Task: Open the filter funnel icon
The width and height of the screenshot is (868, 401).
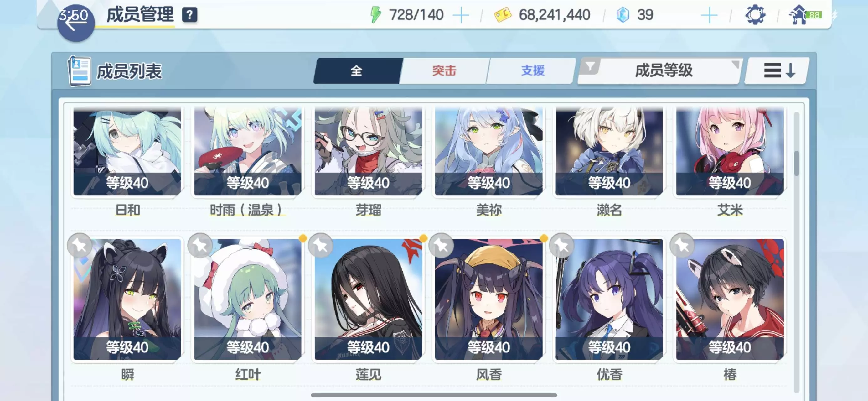Action: [x=590, y=66]
